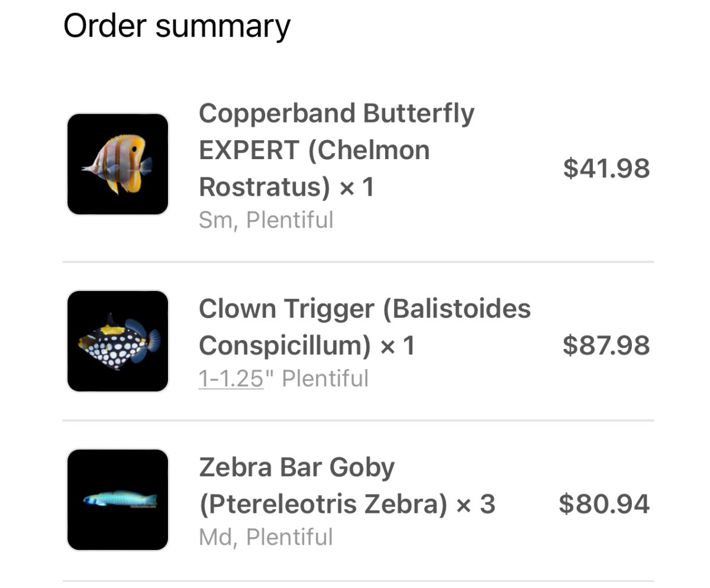Click Plentiful label beside the 1-1.25 size

pos(325,379)
